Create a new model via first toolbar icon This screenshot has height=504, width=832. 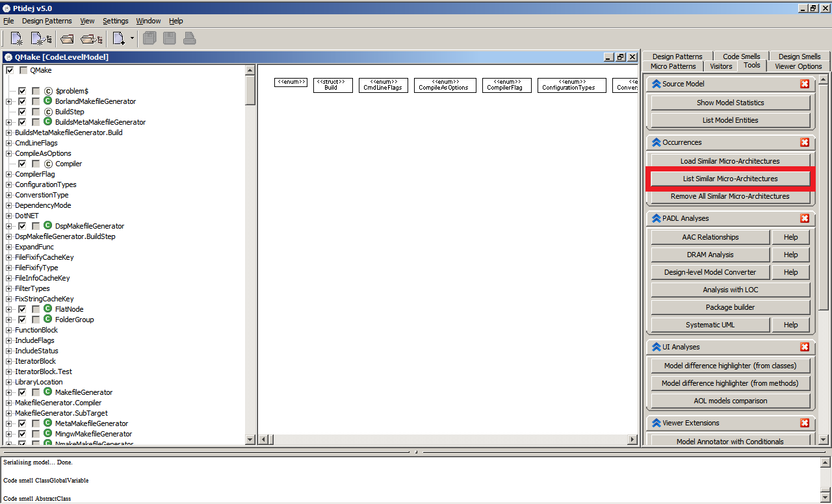[x=16, y=38]
